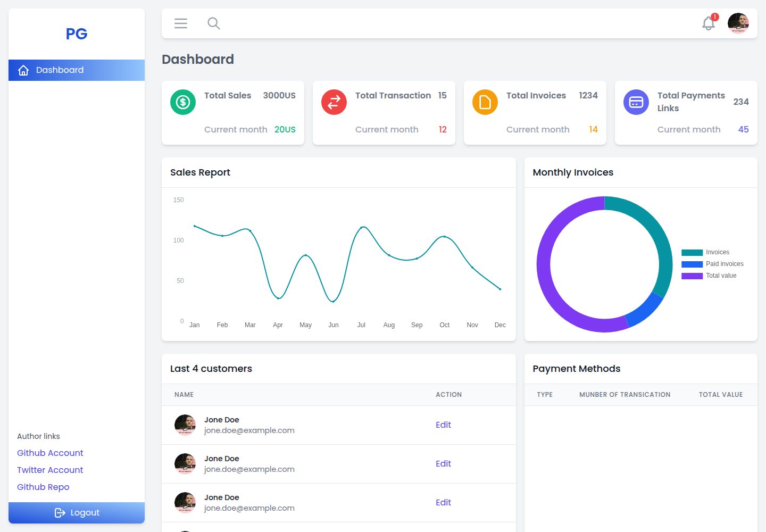Click the MUNBER OF TRANSICATION header

tap(625, 395)
